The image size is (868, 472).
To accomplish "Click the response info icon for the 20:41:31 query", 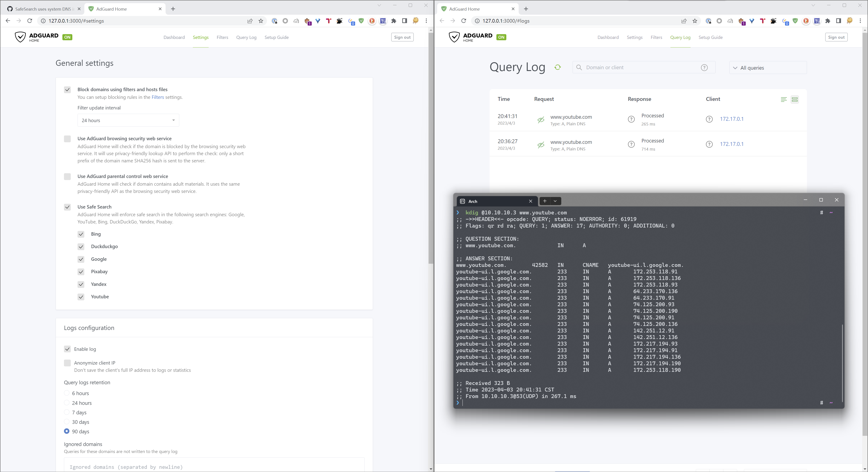I will [x=631, y=119].
